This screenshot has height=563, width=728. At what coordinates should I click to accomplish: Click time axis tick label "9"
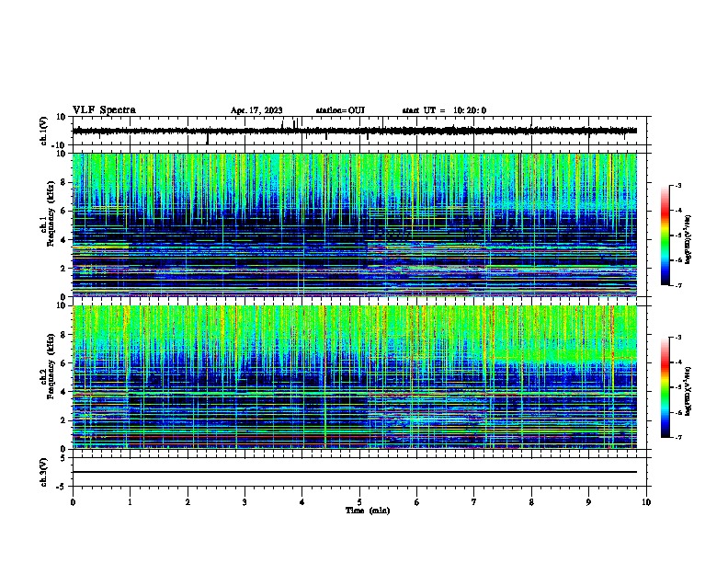pos(588,502)
